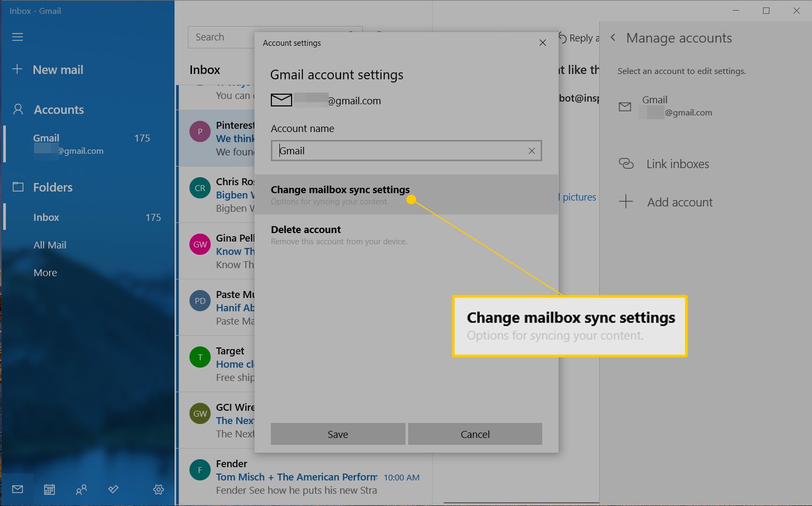Open Change mailbox sync settings
The height and width of the screenshot is (506, 812).
pyautogui.click(x=407, y=195)
